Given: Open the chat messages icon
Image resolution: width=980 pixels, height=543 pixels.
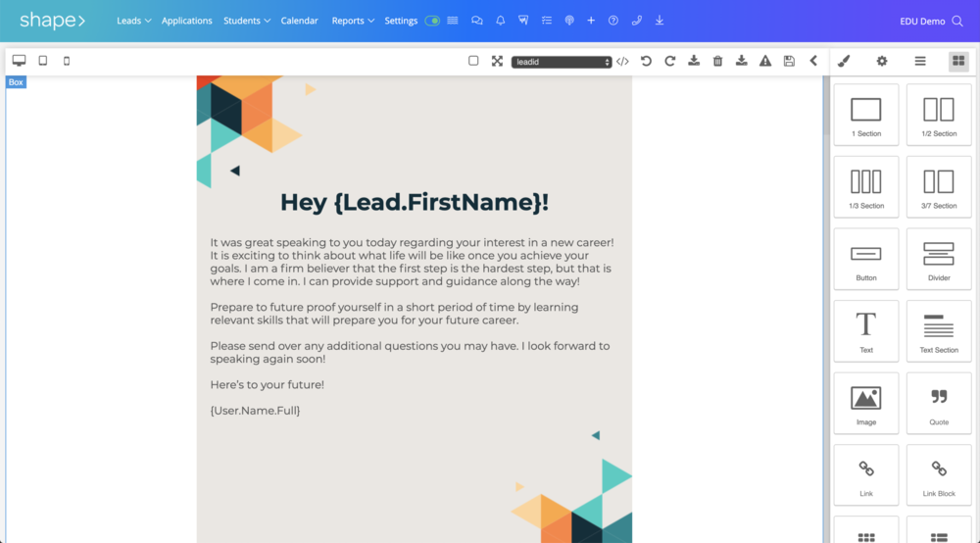Looking at the screenshot, I should click(x=477, y=21).
